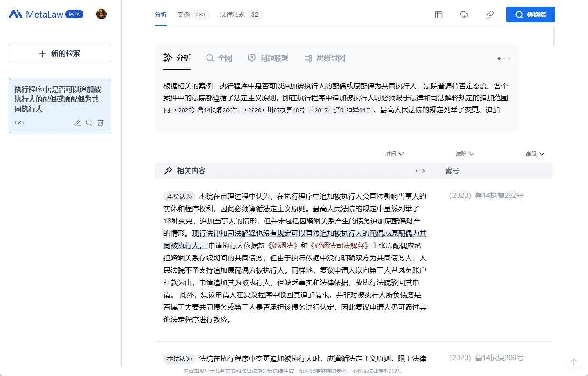Click the 相关内容 magic wand icon
This screenshot has height=376, width=588.
tap(168, 171)
